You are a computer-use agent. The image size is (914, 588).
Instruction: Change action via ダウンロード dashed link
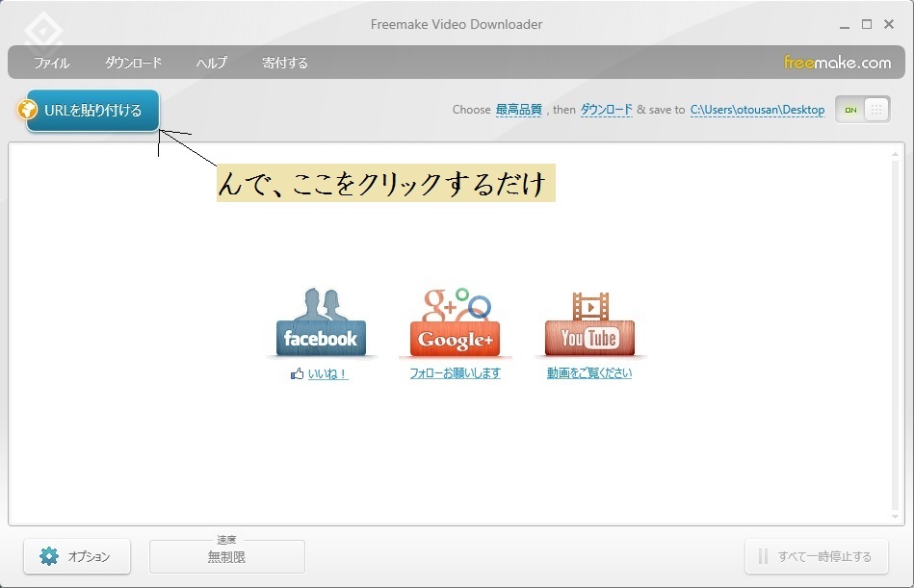click(606, 110)
